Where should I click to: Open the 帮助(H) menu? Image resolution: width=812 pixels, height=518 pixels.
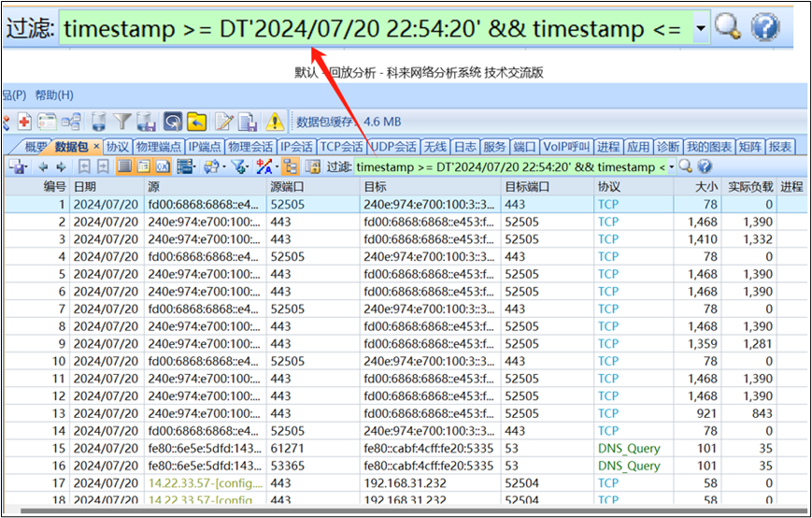53,95
